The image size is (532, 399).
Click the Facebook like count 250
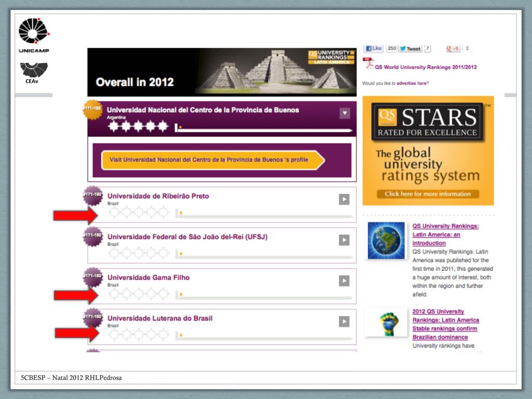[392, 48]
